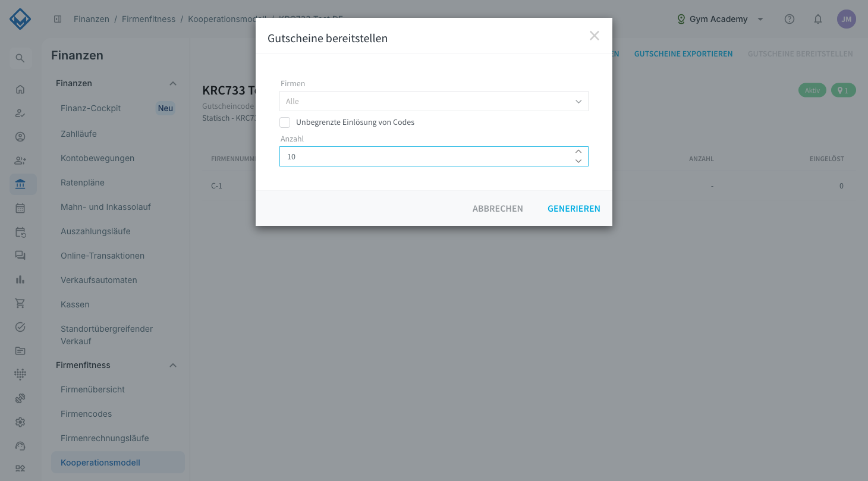The height and width of the screenshot is (481, 868).
Task: Open the Firmen dropdown showing Alle
Action: (x=434, y=101)
